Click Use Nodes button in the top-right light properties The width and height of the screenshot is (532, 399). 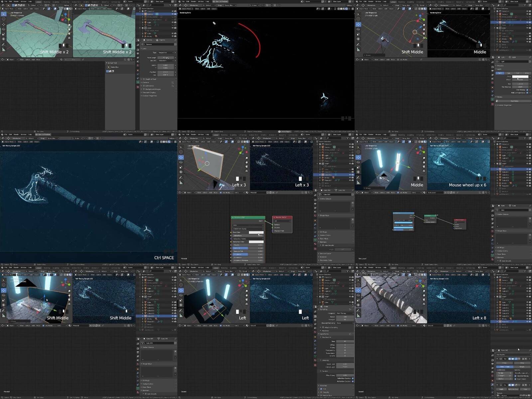tap(514, 101)
